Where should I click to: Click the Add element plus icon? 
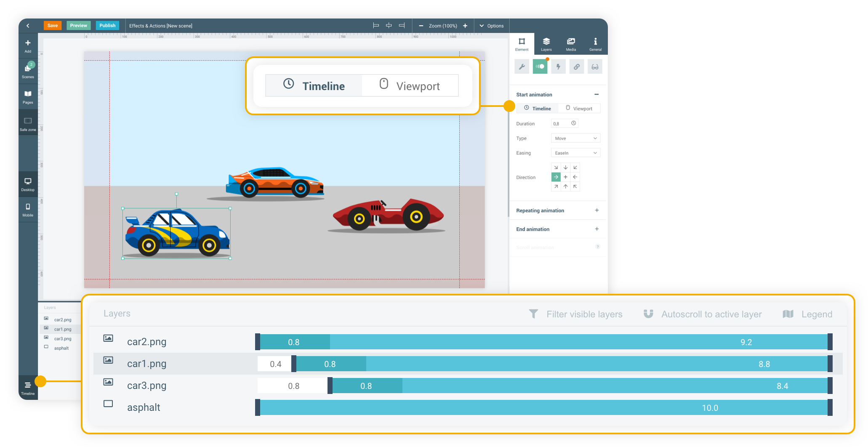(x=28, y=43)
